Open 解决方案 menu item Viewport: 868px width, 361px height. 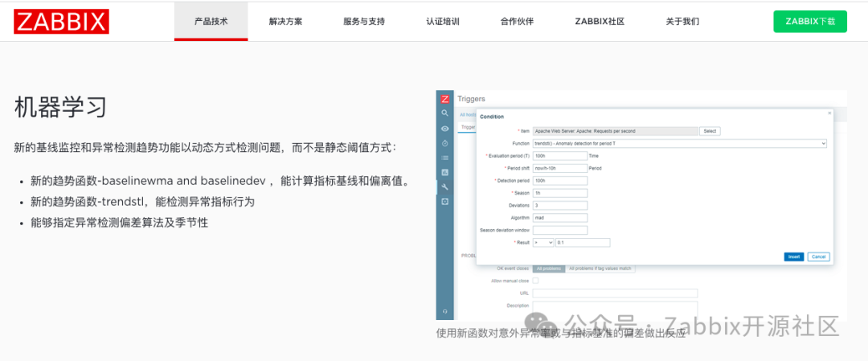(x=285, y=22)
